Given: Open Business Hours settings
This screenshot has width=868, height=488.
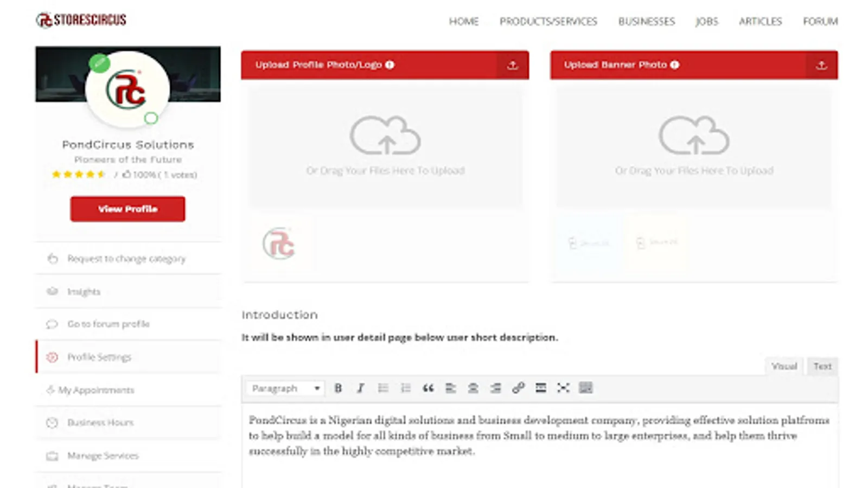Looking at the screenshot, I should [128, 422].
